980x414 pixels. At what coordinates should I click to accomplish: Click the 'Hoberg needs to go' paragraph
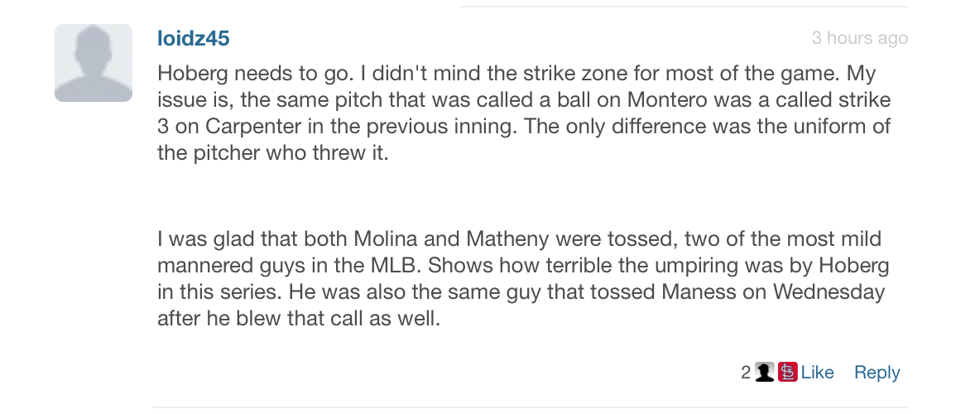pyautogui.click(x=521, y=113)
